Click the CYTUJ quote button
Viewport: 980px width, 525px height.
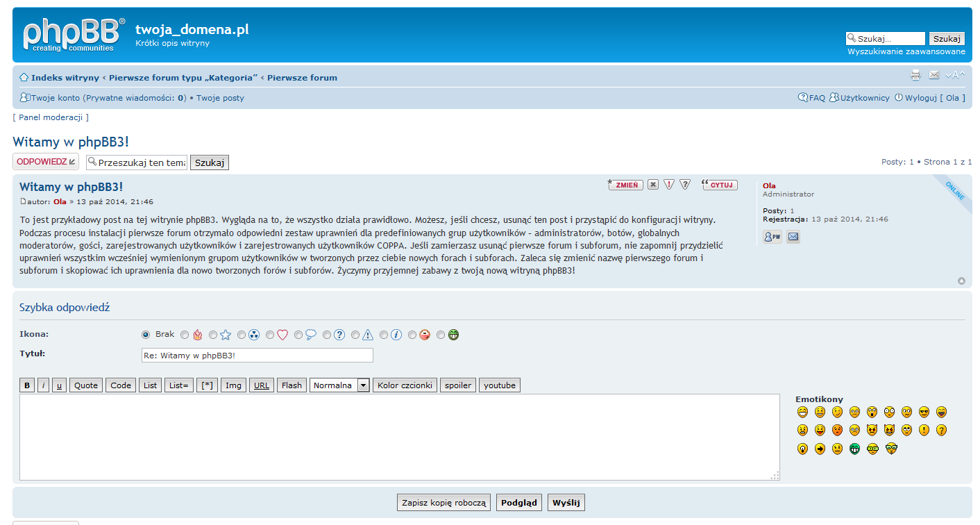(x=720, y=185)
